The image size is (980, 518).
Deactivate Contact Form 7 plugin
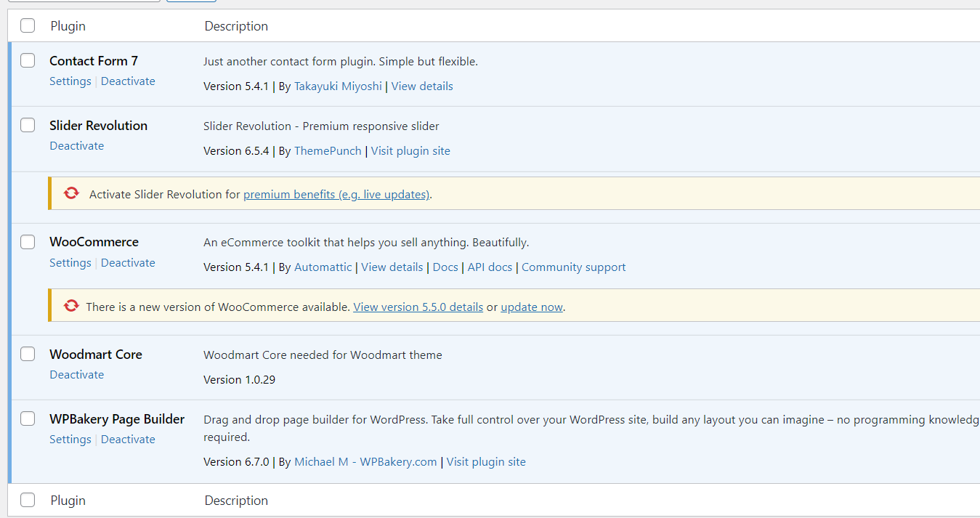coord(128,81)
